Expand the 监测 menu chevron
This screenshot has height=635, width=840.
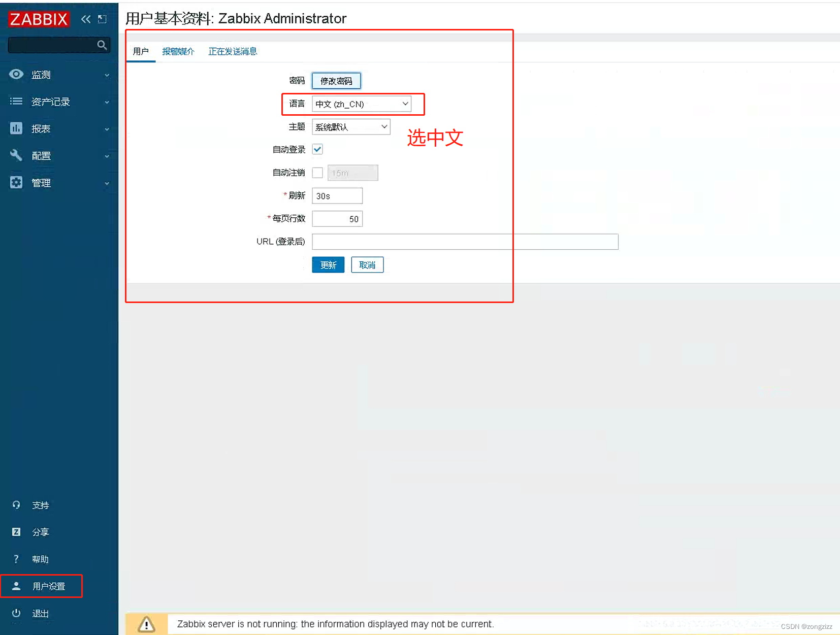[x=107, y=75]
